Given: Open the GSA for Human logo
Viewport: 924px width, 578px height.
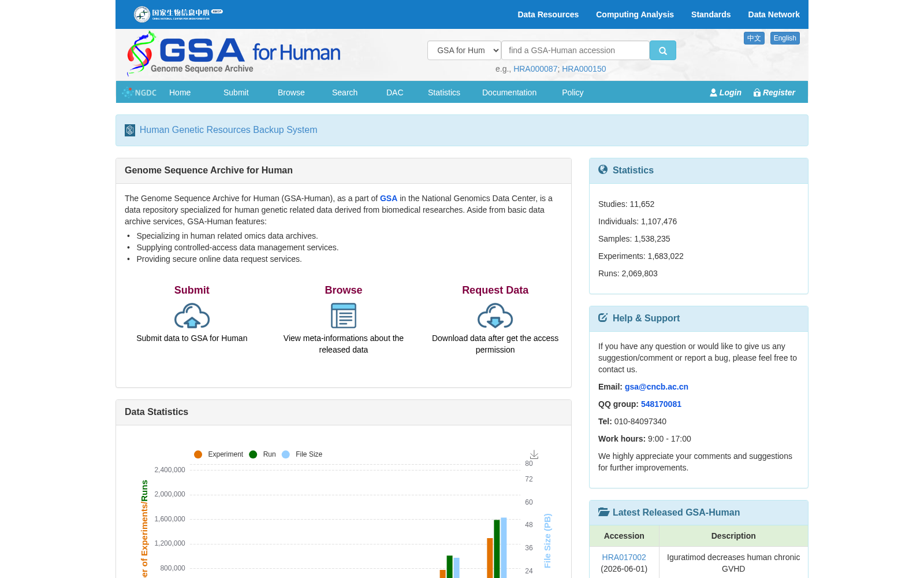Looking at the screenshot, I should [233, 54].
